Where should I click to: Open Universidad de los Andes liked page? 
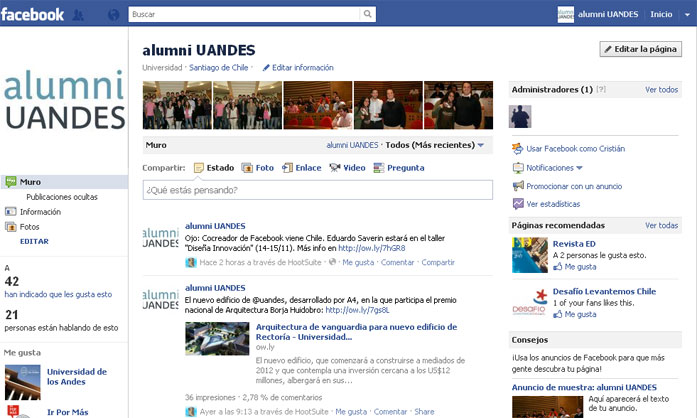[x=77, y=377]
